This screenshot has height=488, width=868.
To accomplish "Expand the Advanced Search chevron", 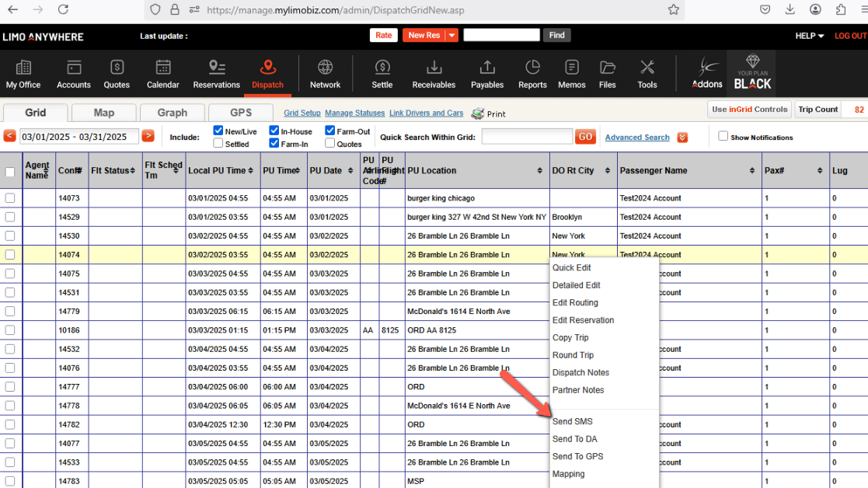I will pyautogui.click(x=682, y=138).
